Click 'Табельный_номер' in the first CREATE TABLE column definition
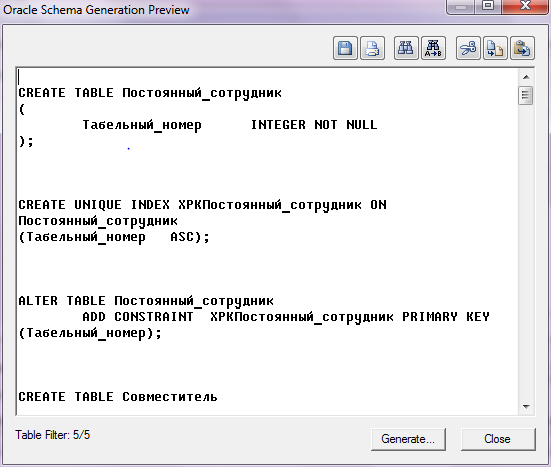Image resolution: width=551 pixels, height=467 pixels. click(142, 125)
